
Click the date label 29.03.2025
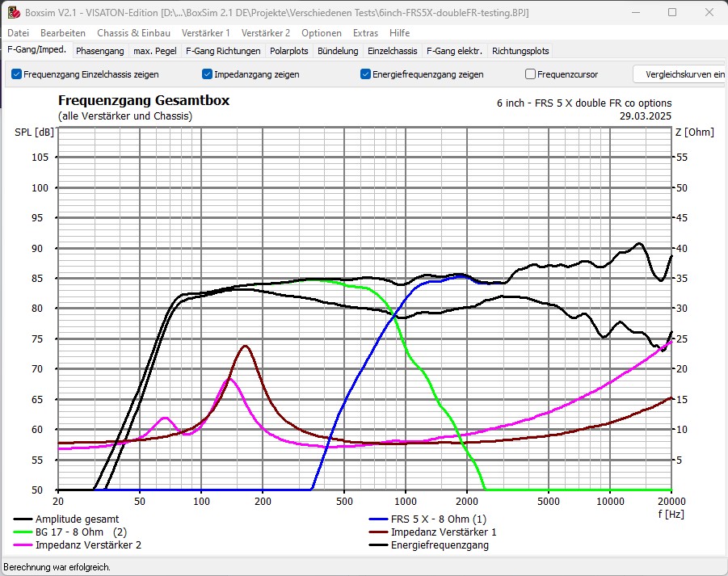click(646, 116)
